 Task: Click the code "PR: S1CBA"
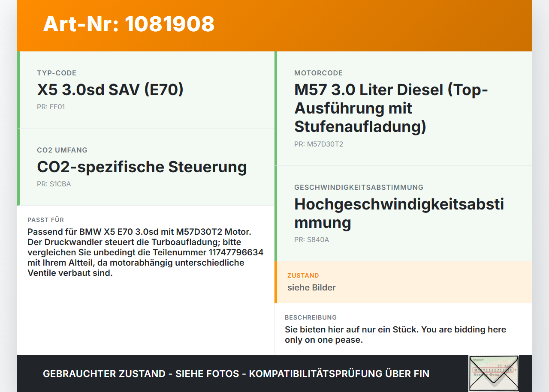pos(54,184)
